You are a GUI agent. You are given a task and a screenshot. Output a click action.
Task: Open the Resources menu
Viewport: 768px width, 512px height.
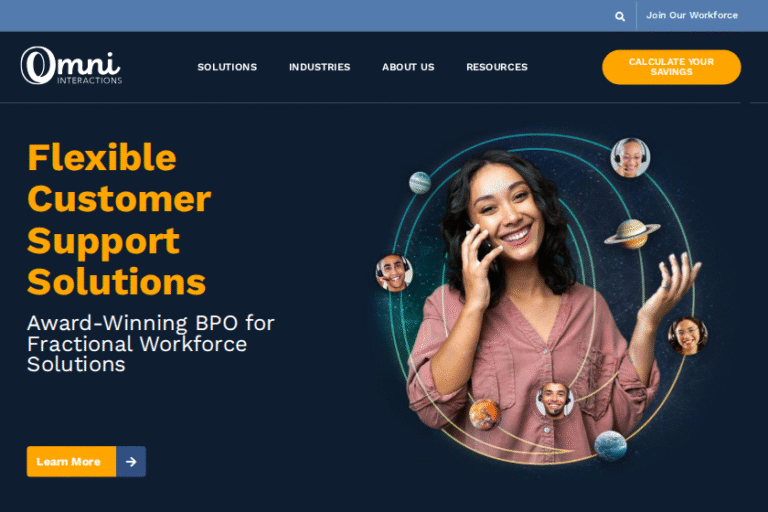497,67
